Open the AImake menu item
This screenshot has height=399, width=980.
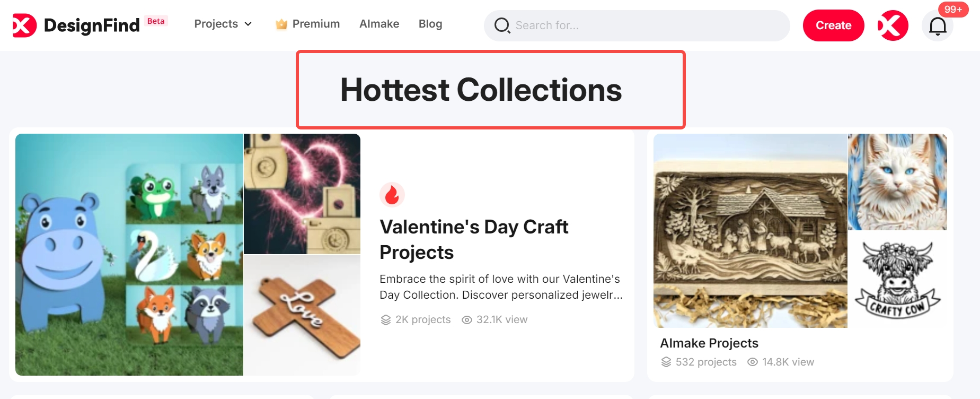point(379,24)
